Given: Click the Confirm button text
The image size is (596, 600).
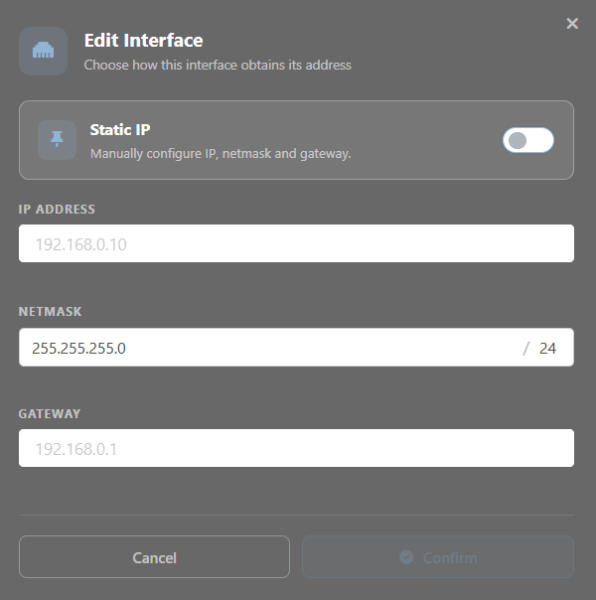Looking at the screenshot, I should [450, 558].
